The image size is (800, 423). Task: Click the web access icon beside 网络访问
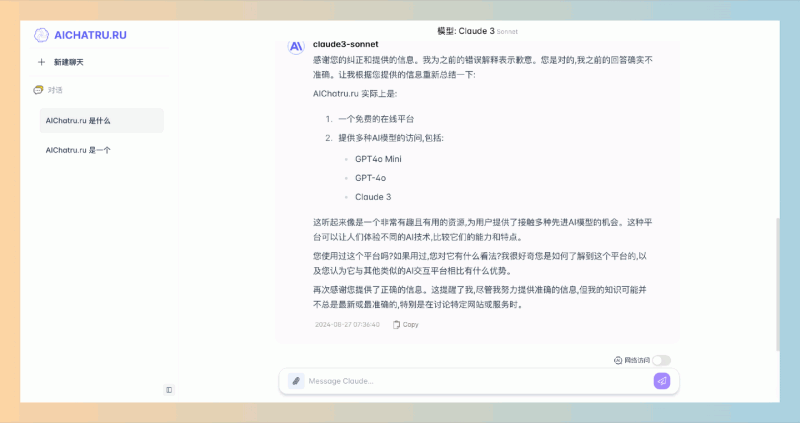(618, 360)
